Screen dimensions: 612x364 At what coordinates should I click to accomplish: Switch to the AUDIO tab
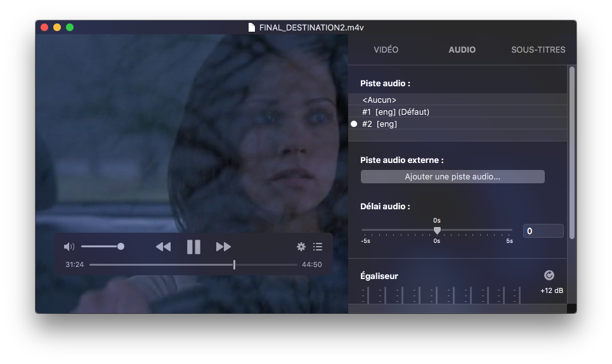[x=462, y=49]
